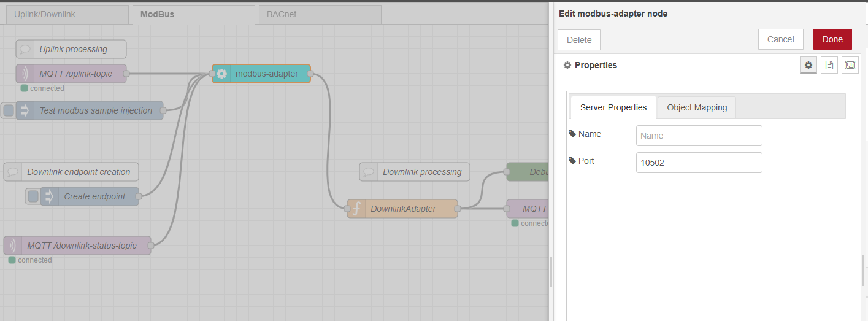Trigger the Create endpoint inject button
The width and height of the screenshot is (868, 321).
tap(33, 196)
